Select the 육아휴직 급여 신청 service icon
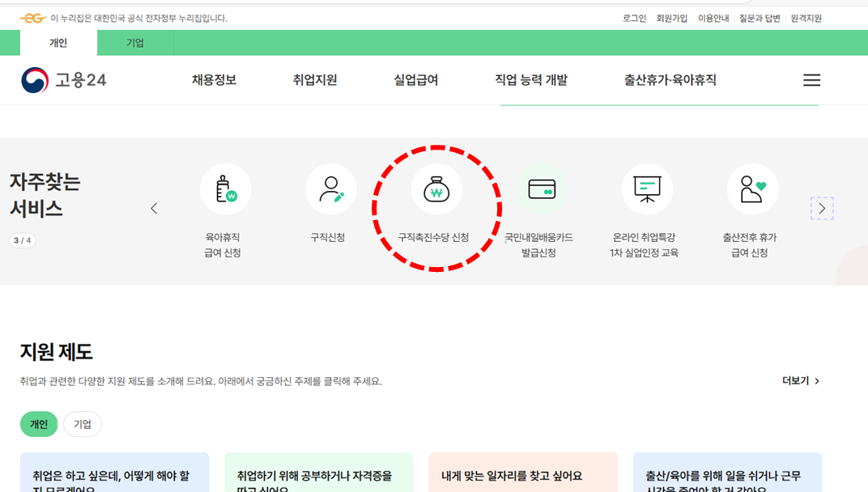868x492 pixels. click(x=226, y=189)
